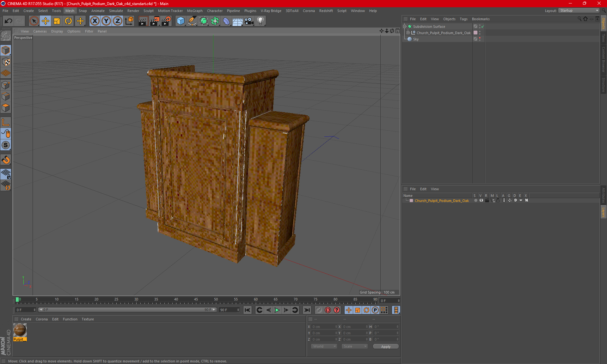Toggle Church_Pulpit object visibility dots

click(480, 33)
